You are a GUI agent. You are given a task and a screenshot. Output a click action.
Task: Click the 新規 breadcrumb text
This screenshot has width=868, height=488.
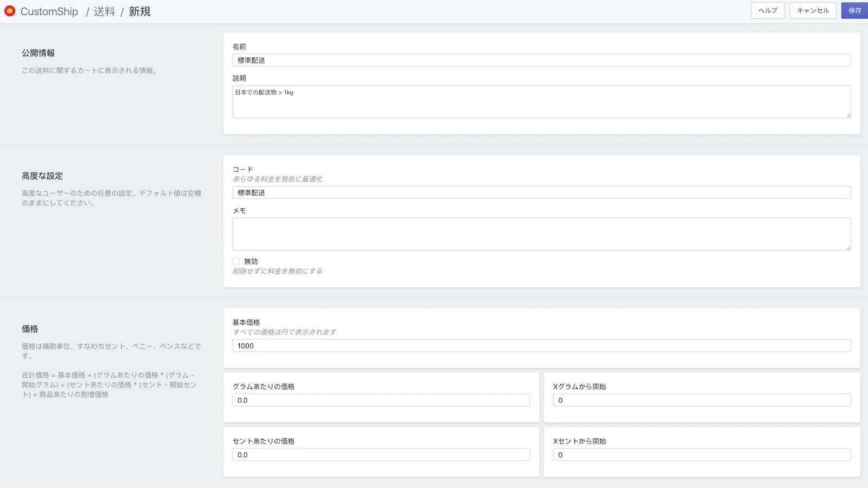point(139,11)
